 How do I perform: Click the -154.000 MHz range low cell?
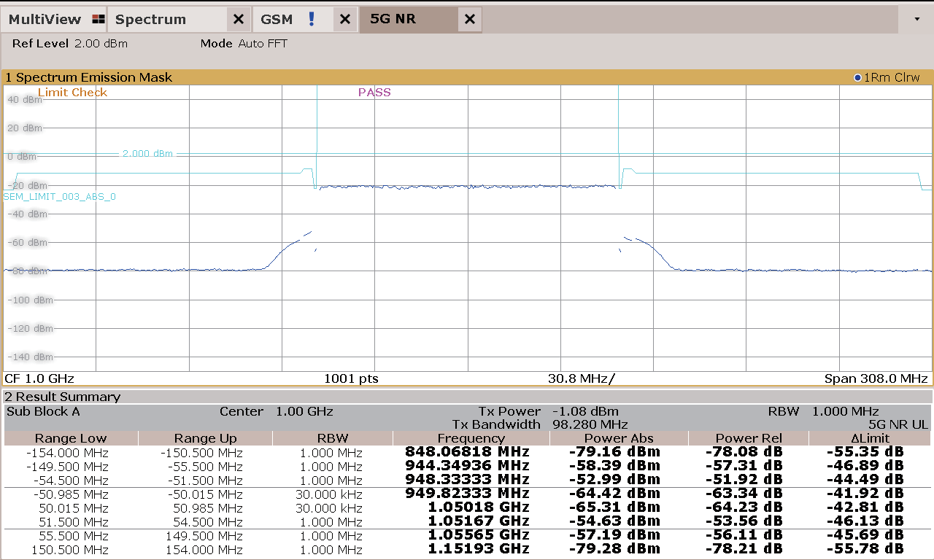pyautogui.click(x=66, y=453)
